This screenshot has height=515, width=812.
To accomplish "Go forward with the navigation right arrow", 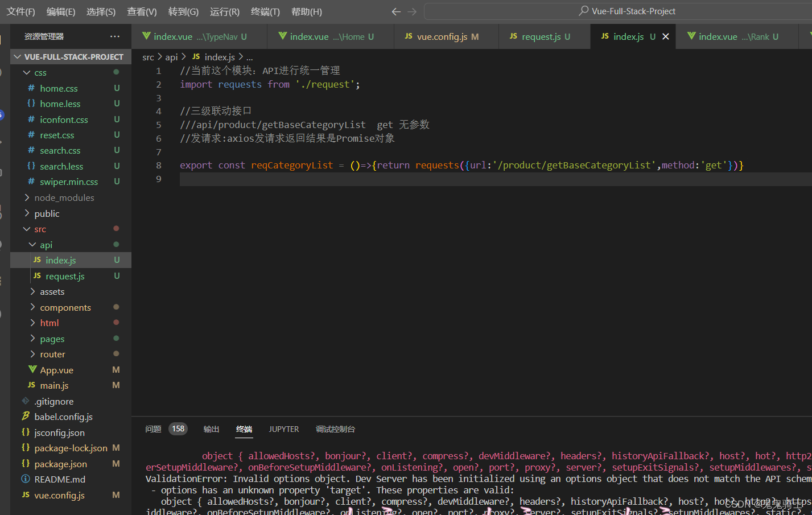I will [x=412, y=11].
